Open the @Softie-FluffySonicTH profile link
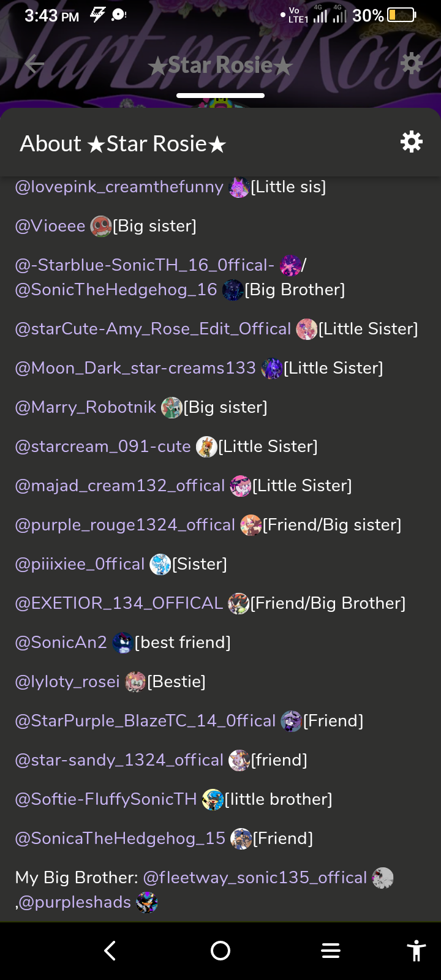441x980 pixels. tap(106, 799)
